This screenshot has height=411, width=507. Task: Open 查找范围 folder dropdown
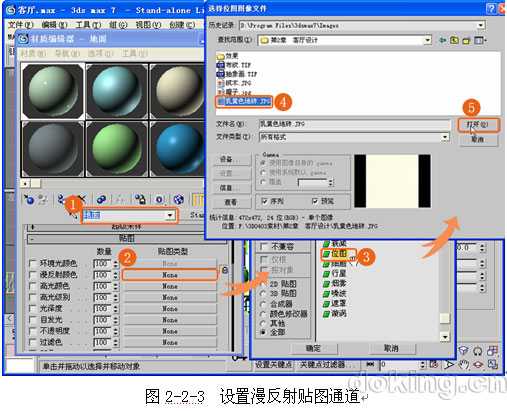coord(428,40)
